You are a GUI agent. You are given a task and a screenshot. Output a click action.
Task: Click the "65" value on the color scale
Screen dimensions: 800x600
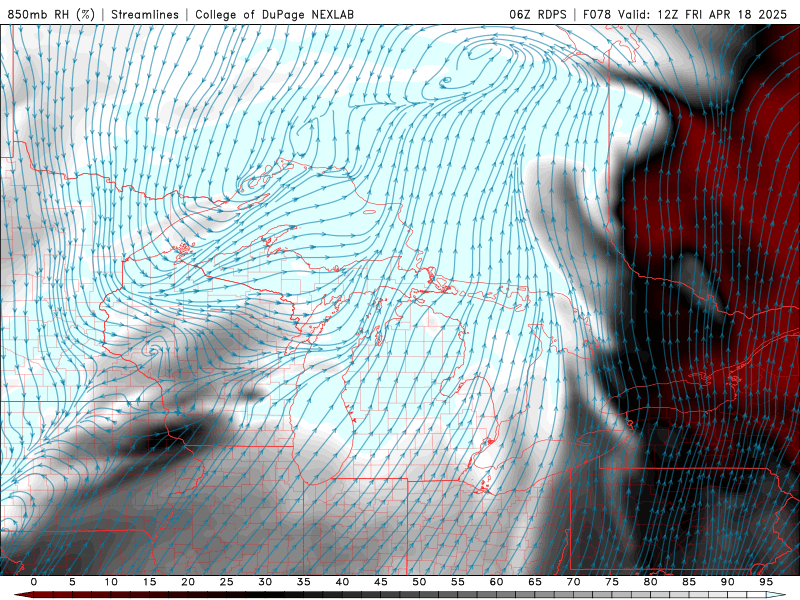coord(535,582)
